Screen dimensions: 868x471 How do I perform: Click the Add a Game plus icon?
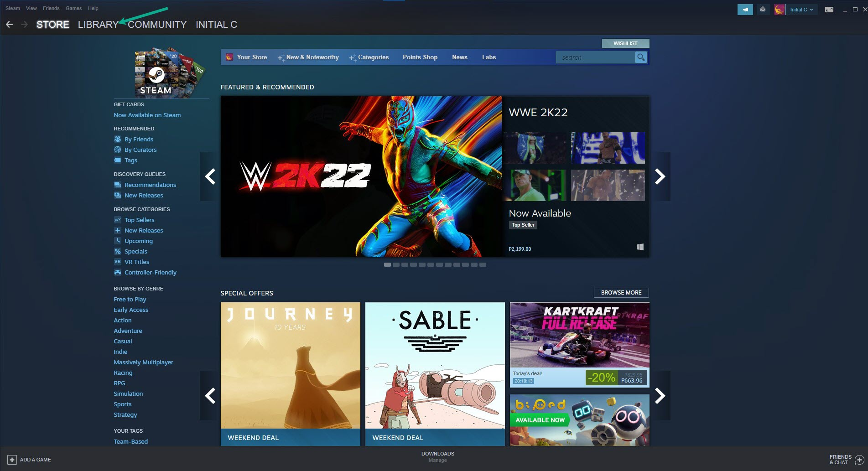coord(12,460)
